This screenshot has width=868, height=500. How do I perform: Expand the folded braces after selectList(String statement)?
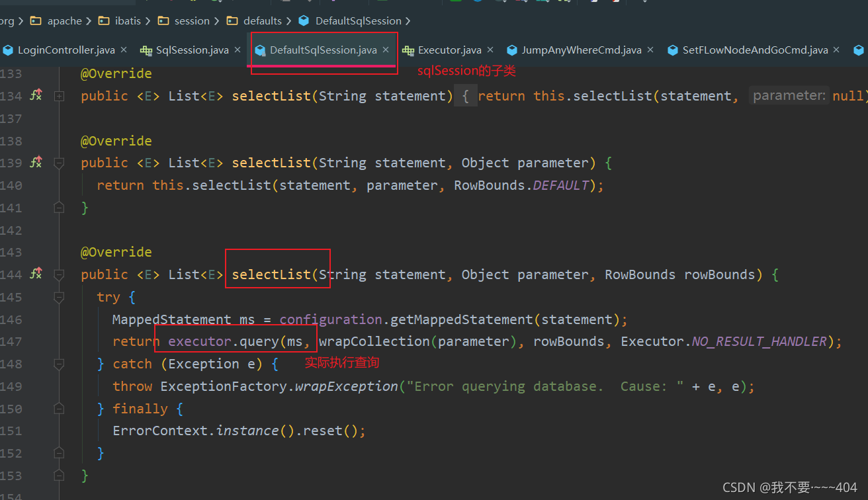(465, 97)
